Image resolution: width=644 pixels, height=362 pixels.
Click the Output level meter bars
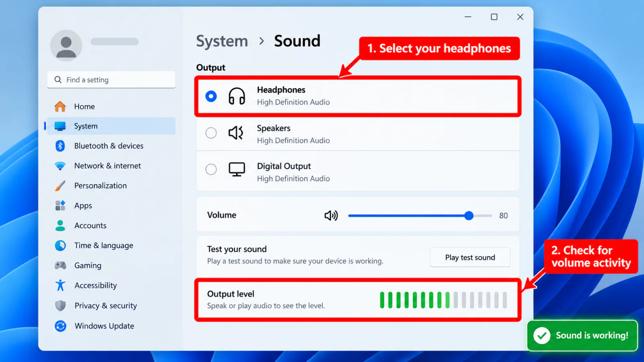443,300
